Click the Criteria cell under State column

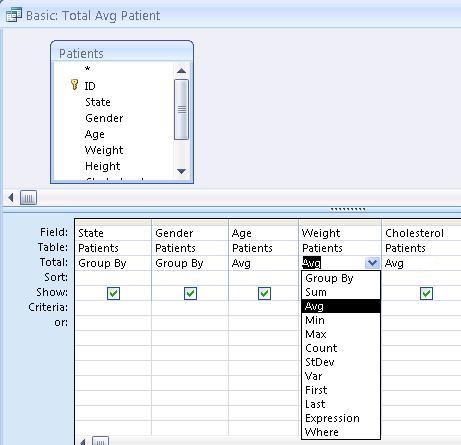tap(113, 308)
